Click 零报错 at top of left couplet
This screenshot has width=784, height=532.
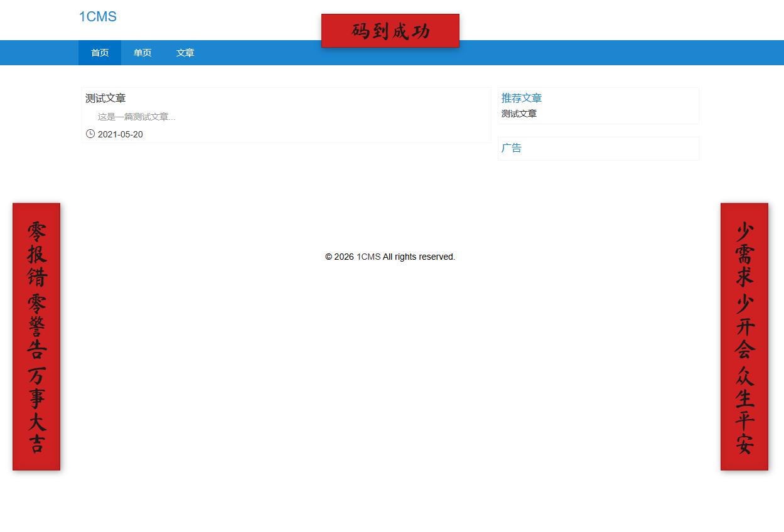[x=36, y=254]
